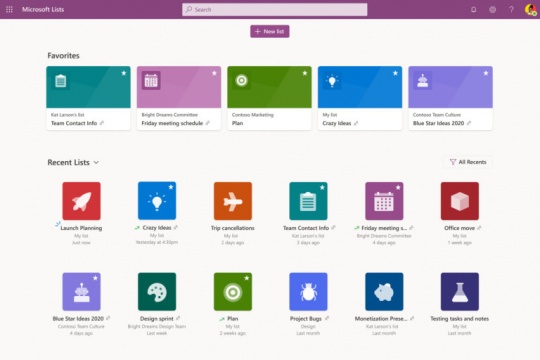Open the Crazy Ideas favorite card
Viewport: 540px width, 360px height.
point(360,98)
